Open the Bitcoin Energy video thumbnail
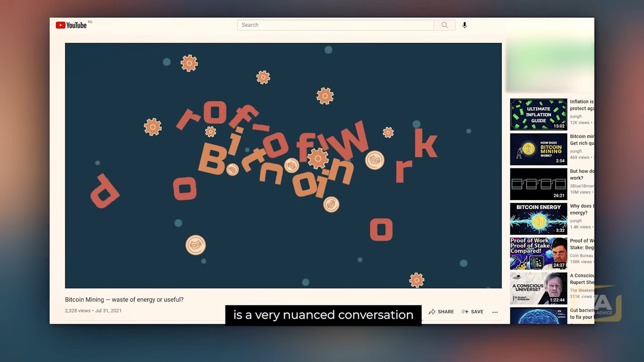The height and width of the screenshot is (362, 644). (x=538, y=219)
